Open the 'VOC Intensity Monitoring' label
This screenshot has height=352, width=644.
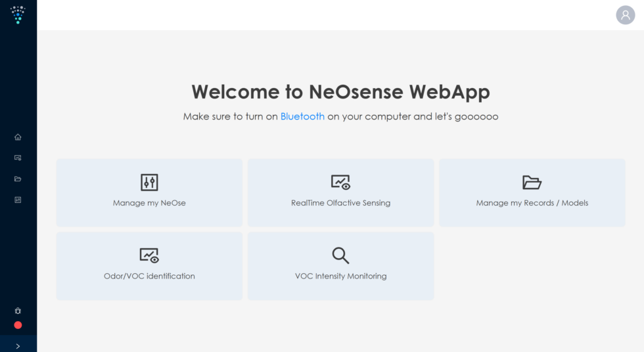[x=340, y=276]
